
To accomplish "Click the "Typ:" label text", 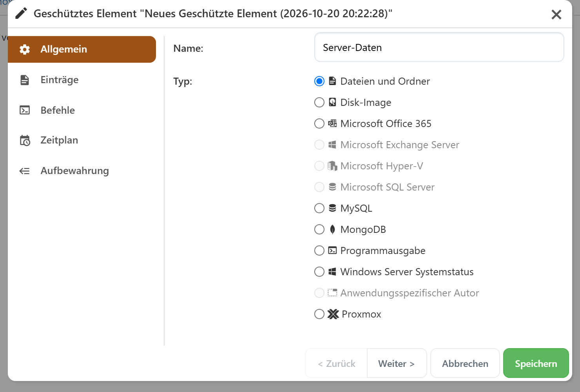I will click(x=183, y=82).
